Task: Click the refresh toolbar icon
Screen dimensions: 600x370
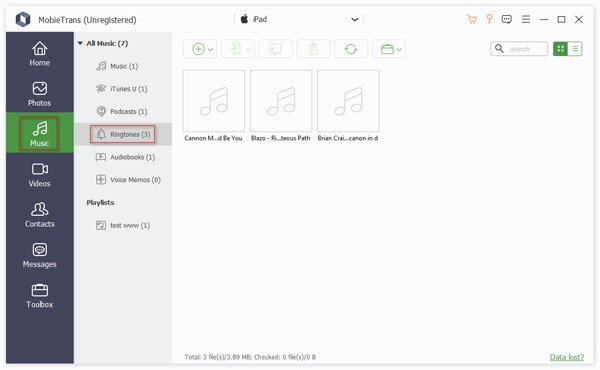Action: (x=351, y=49)
